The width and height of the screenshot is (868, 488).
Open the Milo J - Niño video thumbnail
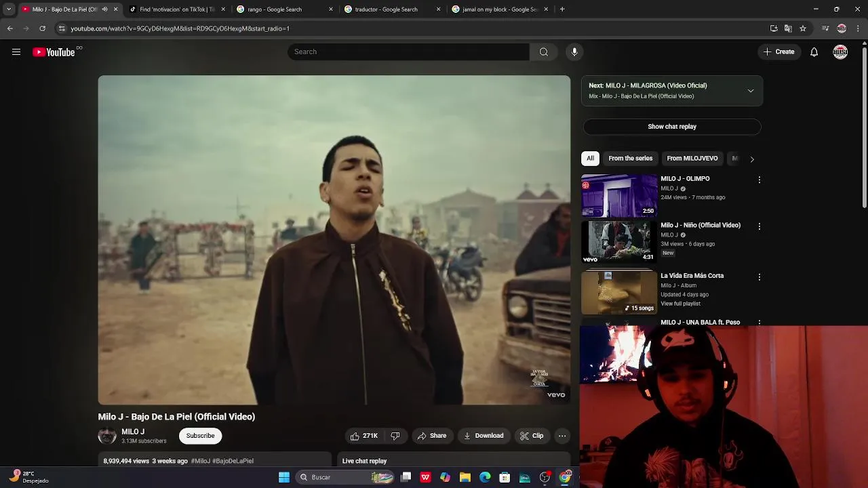(619, 242)
